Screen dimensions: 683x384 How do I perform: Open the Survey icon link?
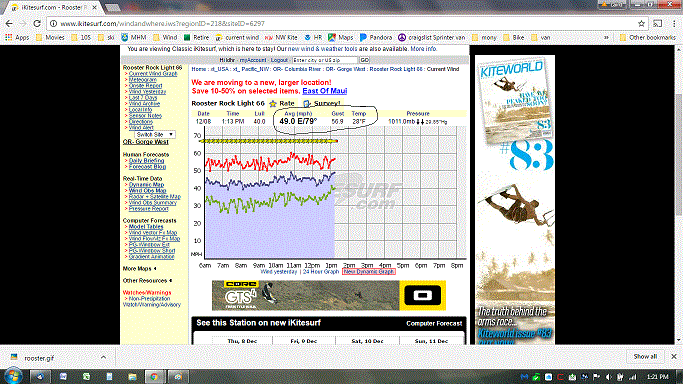pos(307,104)
